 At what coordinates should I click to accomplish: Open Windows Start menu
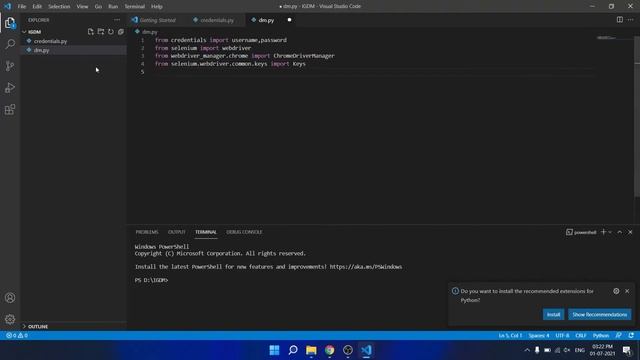pos(274,350)
